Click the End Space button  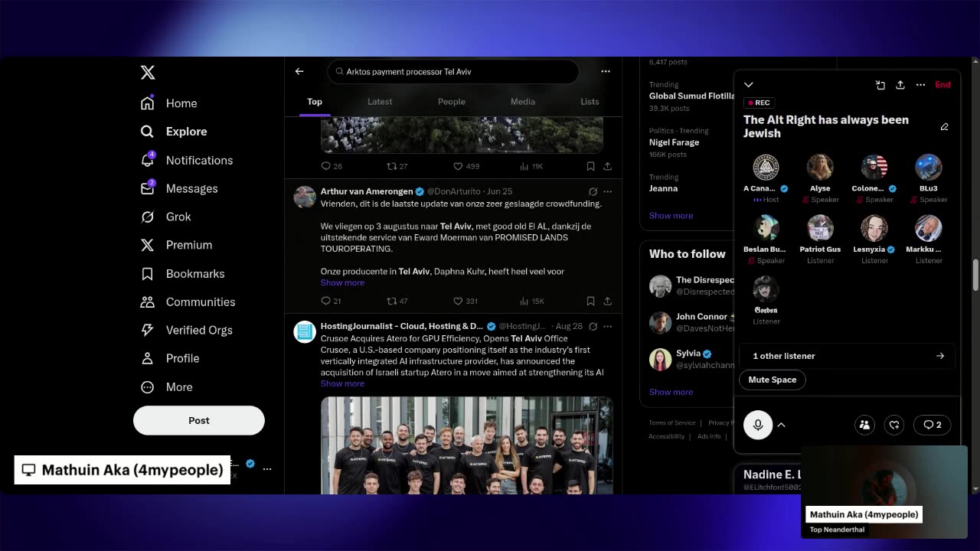tap(942, 85)
